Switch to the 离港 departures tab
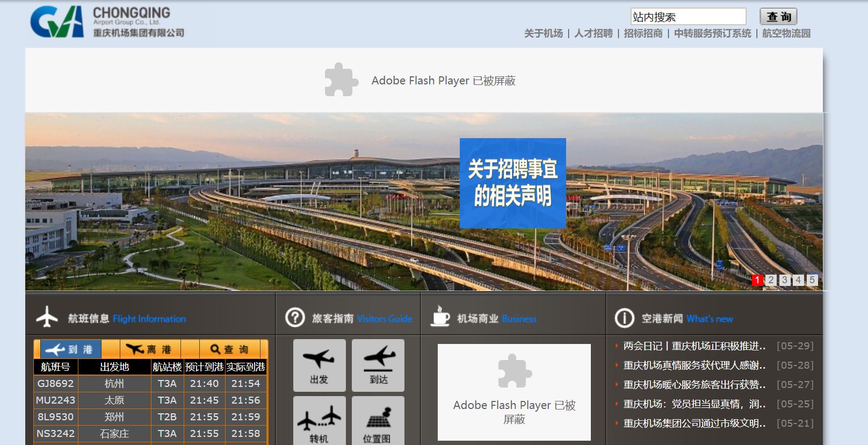This screenshot has width=868, height=445. click(150, 349)
